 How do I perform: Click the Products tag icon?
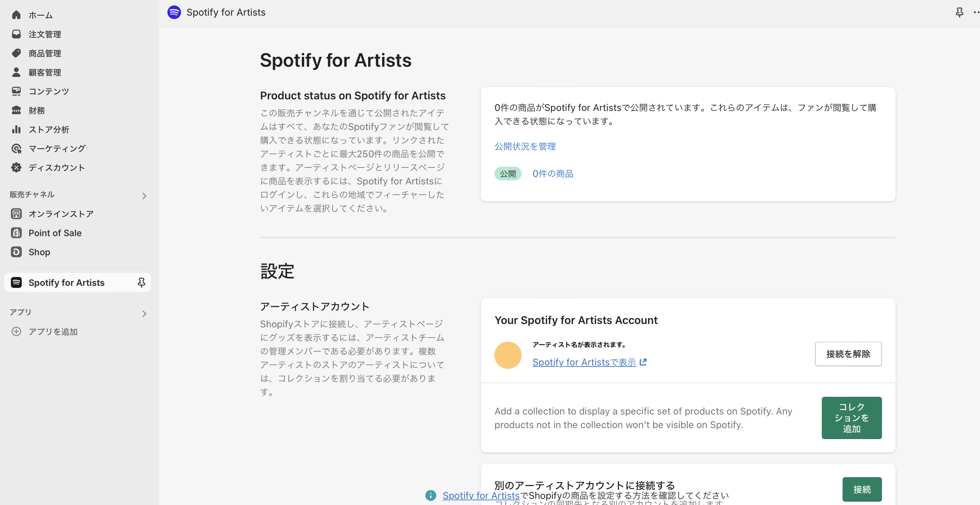pos(16,53)
